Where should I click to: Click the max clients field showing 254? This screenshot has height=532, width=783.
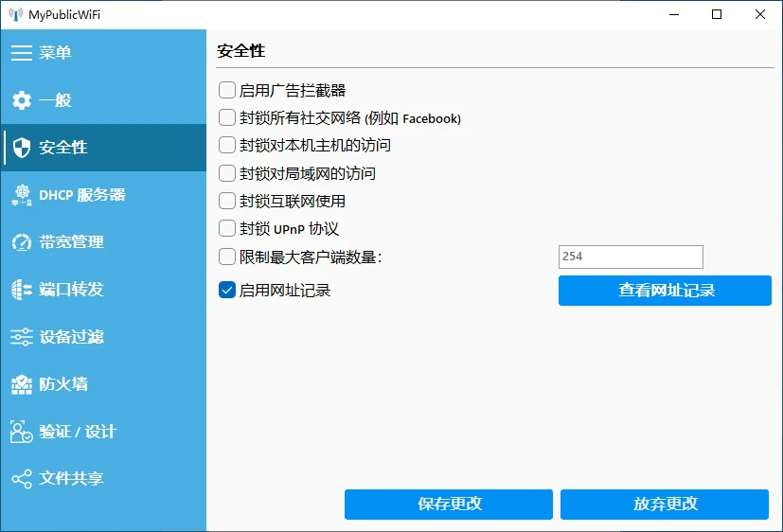[630, 257]
